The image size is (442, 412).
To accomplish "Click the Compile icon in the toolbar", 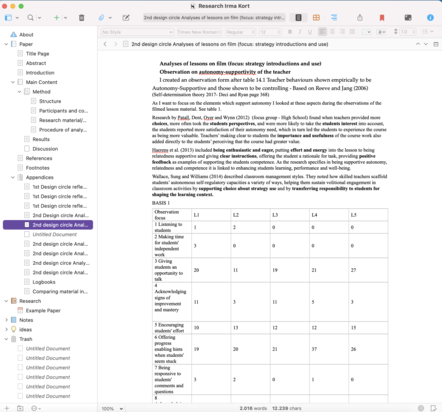I will pos(360,18).
